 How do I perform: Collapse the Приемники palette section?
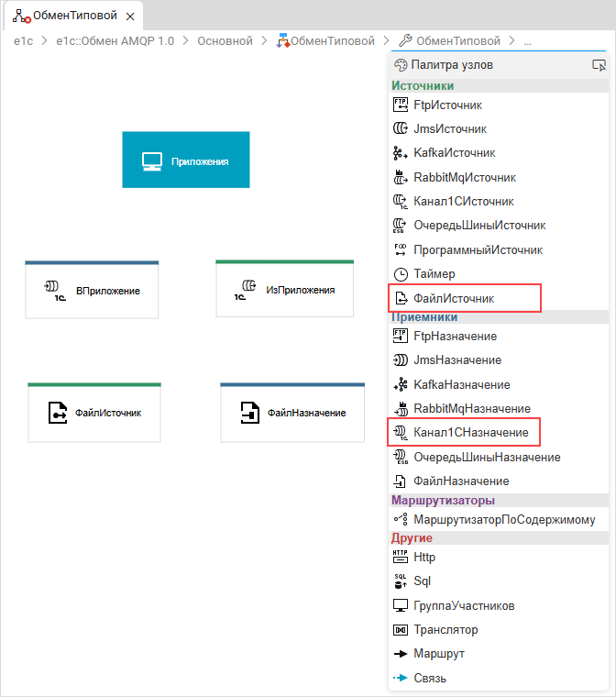[424, 317]
